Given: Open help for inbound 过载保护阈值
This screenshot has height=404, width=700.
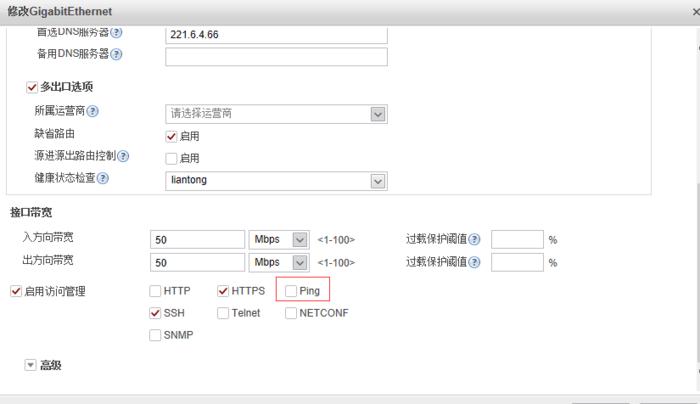Looking at the screenshot, I should 474,239.
